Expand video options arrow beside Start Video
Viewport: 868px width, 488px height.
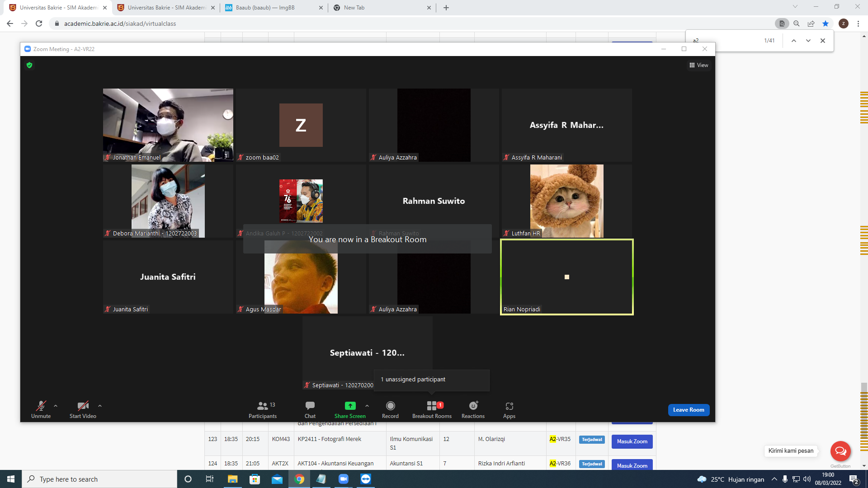coord(100,406)
